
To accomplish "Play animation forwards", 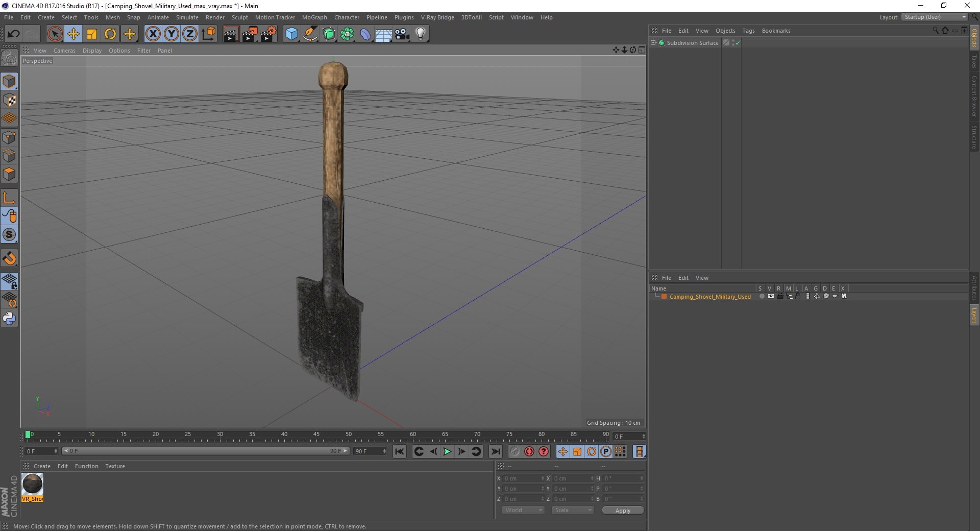I will [x=447, y=451].
